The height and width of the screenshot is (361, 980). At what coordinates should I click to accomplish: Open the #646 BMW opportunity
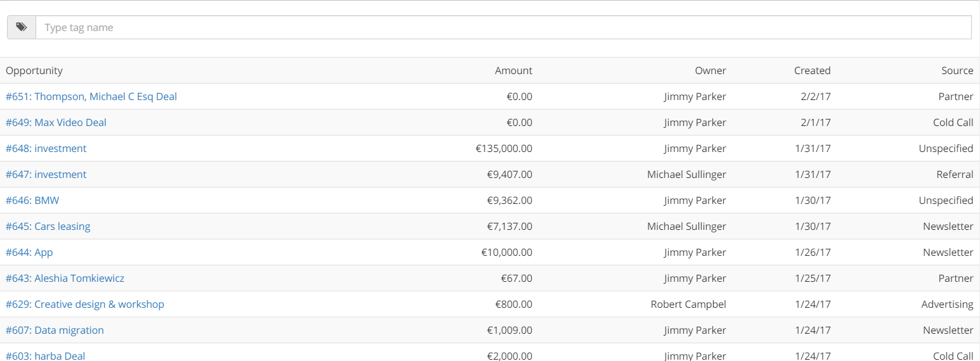point(32,200)
